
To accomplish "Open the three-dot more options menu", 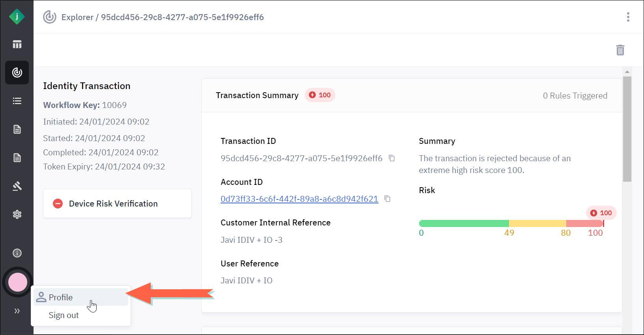I will coord(628,17).
